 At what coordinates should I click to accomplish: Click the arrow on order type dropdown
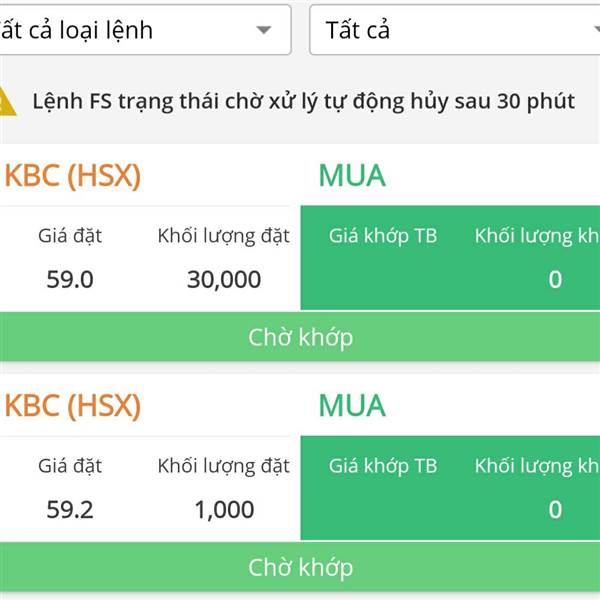point(264,30)
